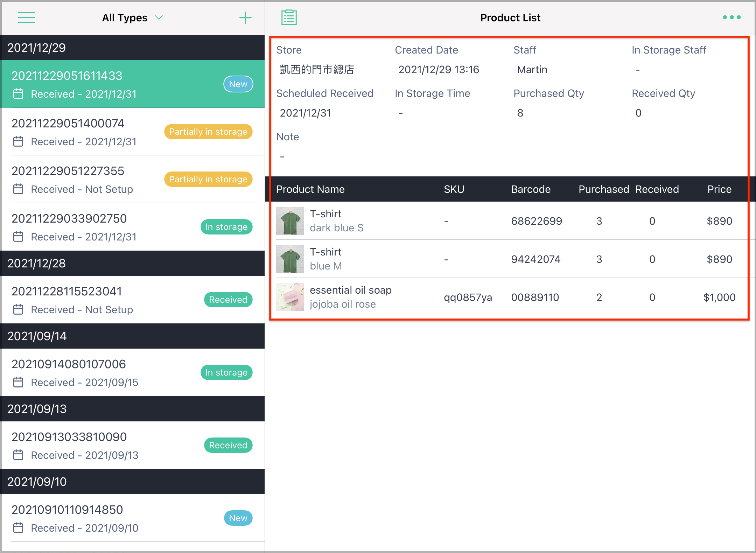Click the chevron next to All Types
Viewport: 756px width, 553px height.
159,17
